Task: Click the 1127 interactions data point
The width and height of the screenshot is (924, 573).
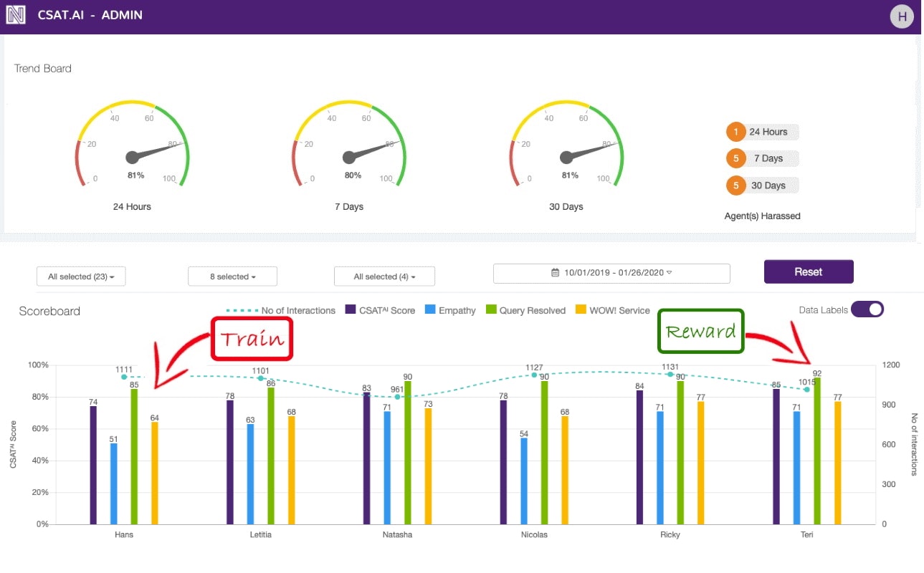Action: tap(533, 375)
